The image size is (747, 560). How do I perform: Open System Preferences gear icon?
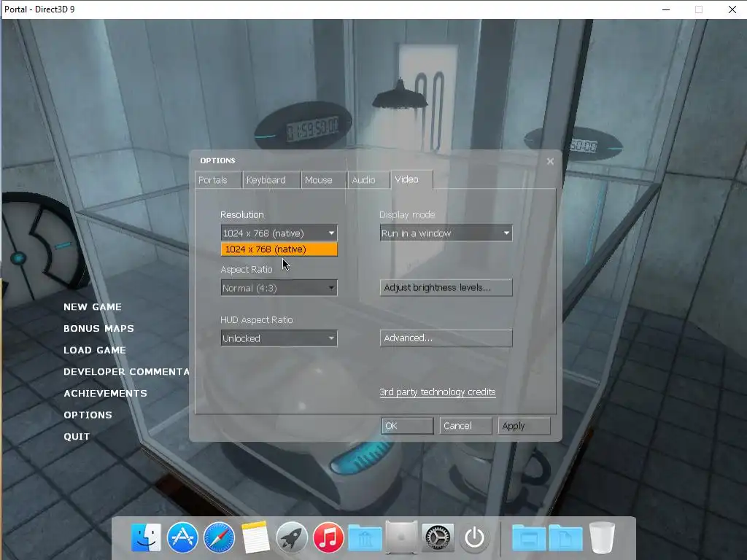click(x=438, y=538)
